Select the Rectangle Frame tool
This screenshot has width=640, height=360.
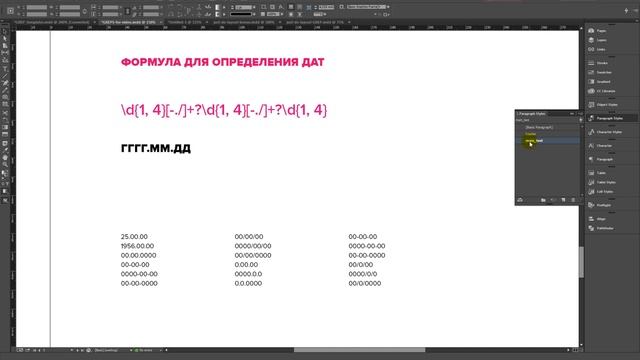tap(5, 97)
